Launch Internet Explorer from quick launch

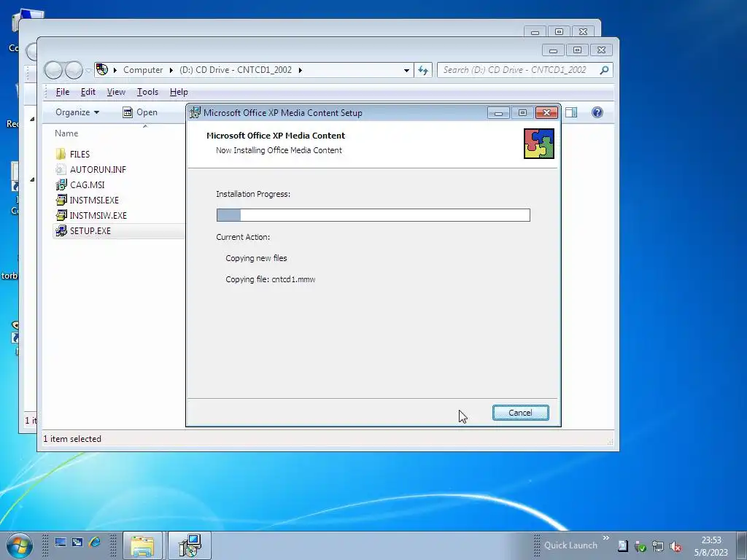(x=95, y=542)
